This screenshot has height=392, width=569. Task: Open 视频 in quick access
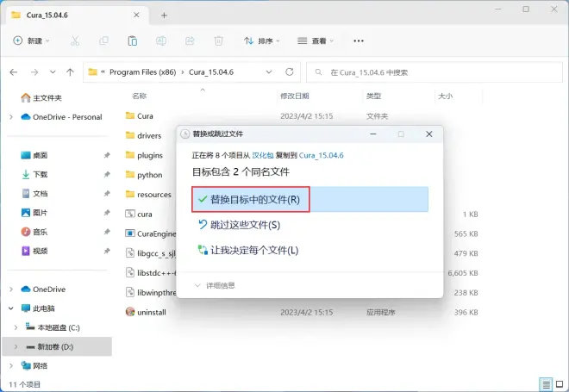coord(34,251)
